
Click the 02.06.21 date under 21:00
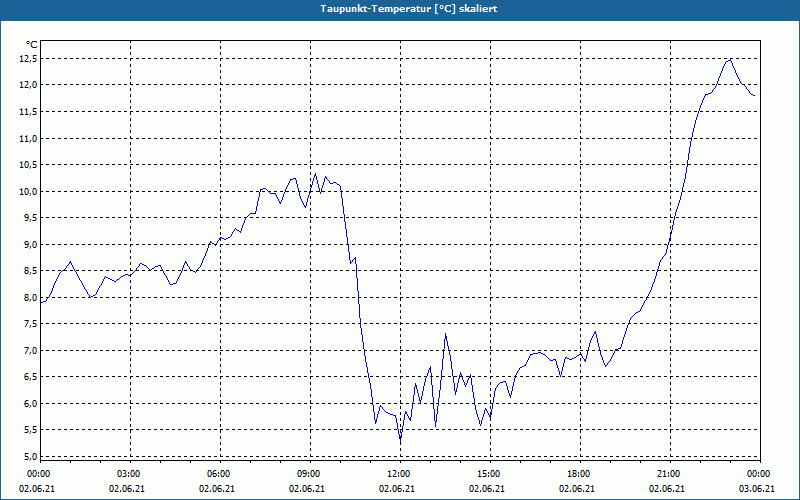click(x=666, y=488)
